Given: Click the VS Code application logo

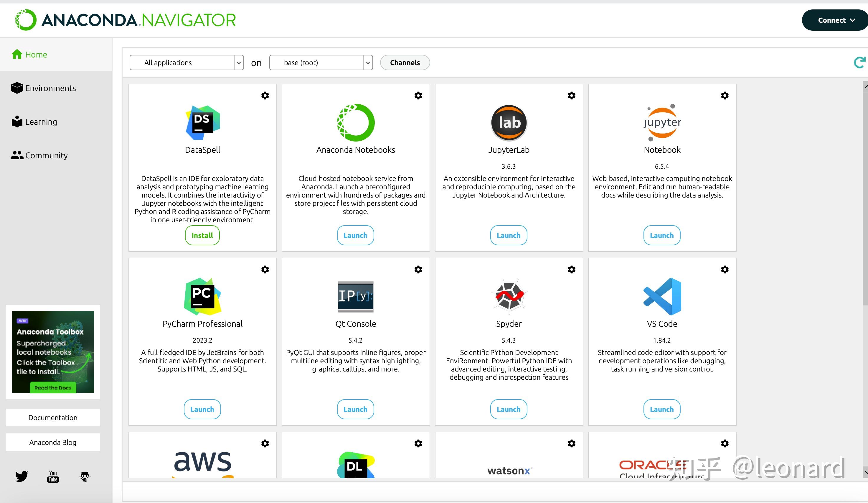Looking at the screenshot, I should 662,297.
